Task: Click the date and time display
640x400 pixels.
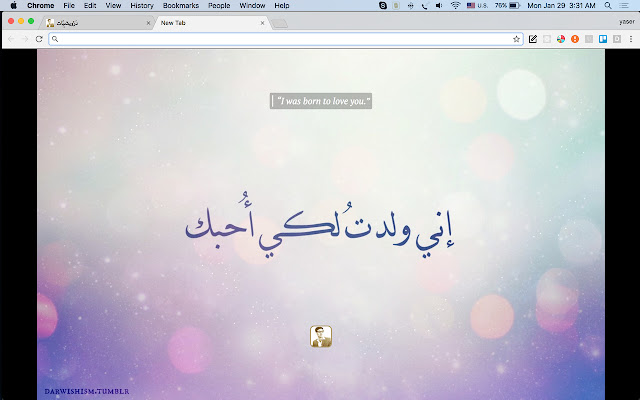Action: (x=561, y=5)
